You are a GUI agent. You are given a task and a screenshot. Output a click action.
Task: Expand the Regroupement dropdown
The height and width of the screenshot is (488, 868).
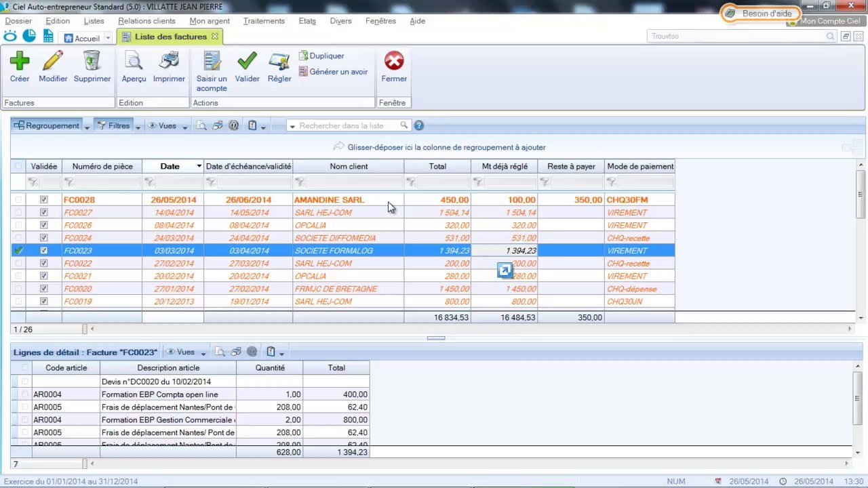(x=87, y=126)
